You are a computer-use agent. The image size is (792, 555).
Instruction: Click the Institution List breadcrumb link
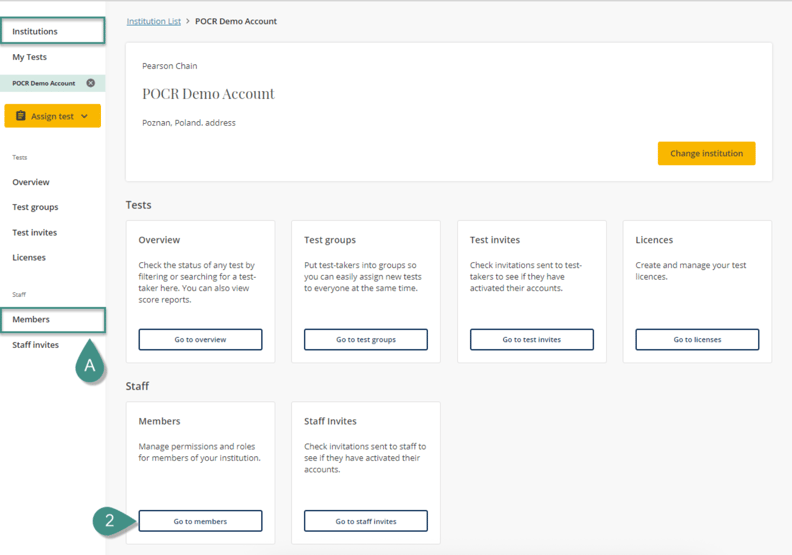click(x=153, y=21)
